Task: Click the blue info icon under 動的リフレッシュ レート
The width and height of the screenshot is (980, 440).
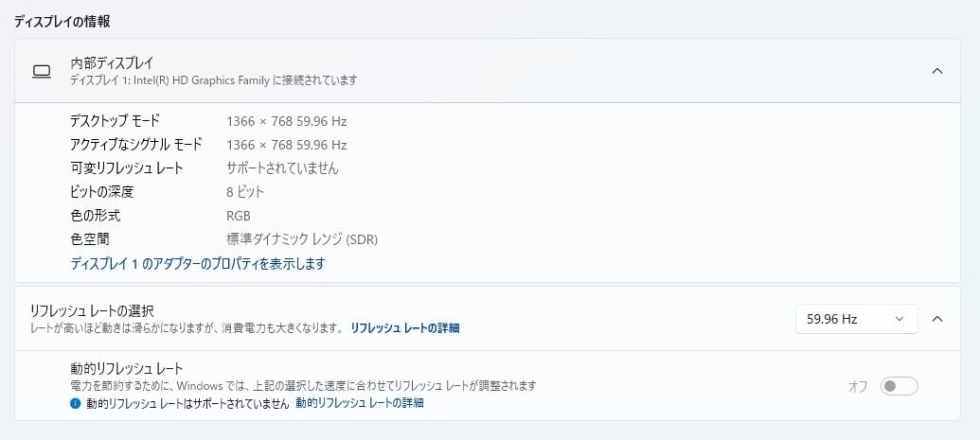Action: coord(76,403)
